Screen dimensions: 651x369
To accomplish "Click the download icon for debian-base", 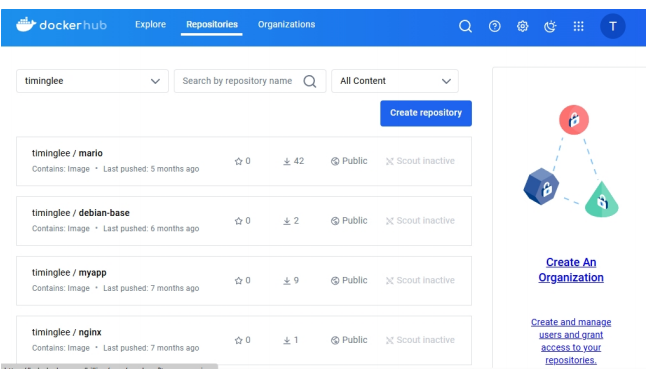I will coord(287,221).
